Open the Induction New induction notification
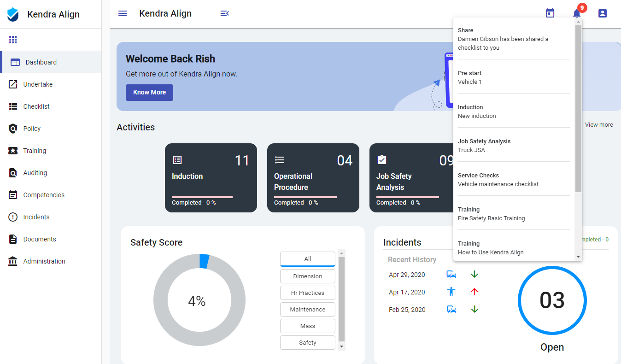 [x=514, y=111]
